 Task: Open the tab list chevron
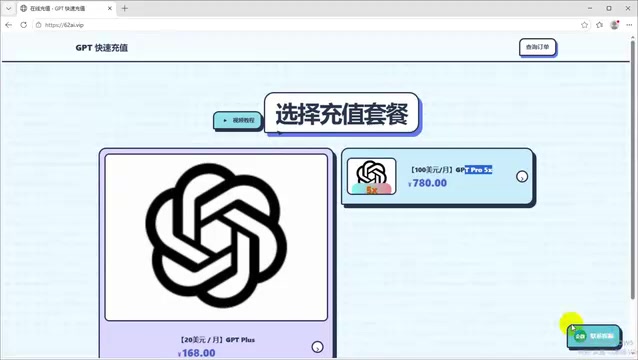tap(8, 8)
